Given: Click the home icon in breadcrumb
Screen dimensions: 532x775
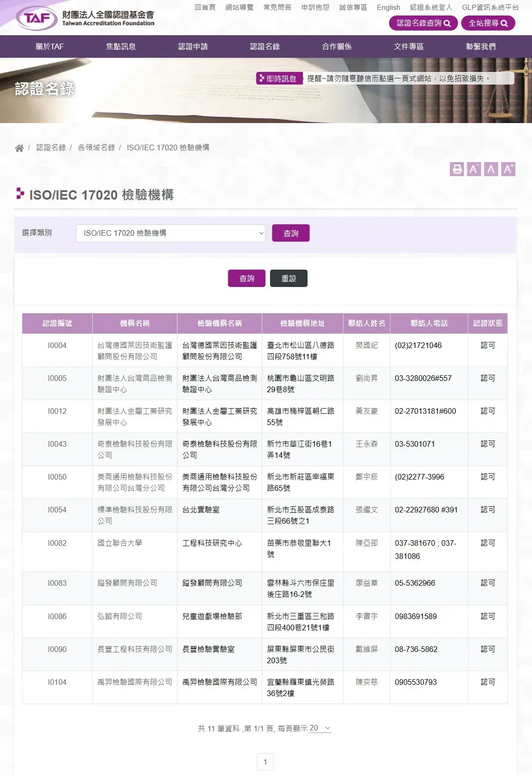Looking at the screenshot, I should pos(19,148).
